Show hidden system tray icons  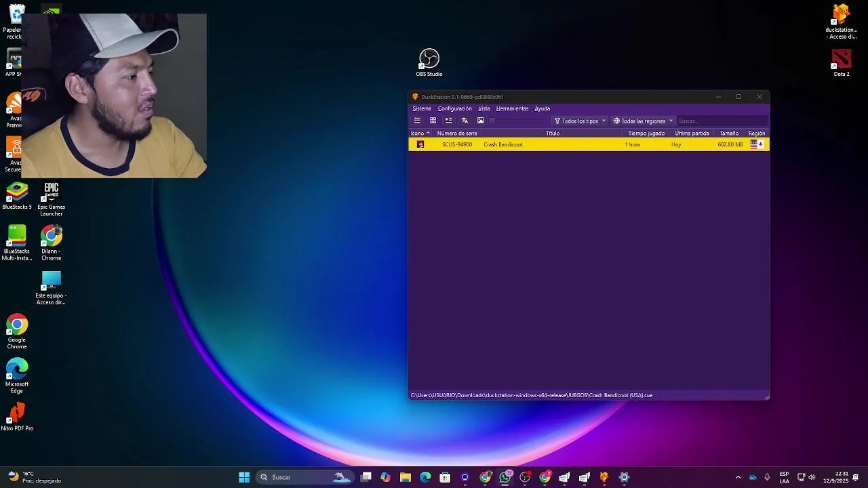[738, 477]
